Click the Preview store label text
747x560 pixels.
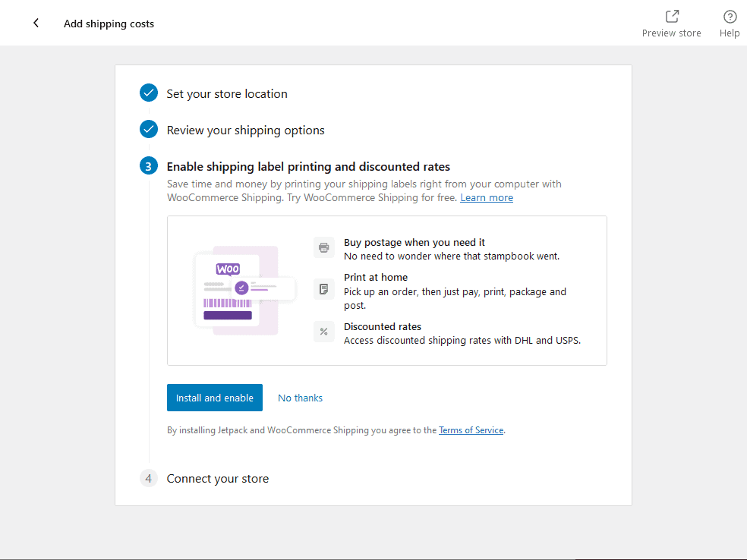coord(671,33)
